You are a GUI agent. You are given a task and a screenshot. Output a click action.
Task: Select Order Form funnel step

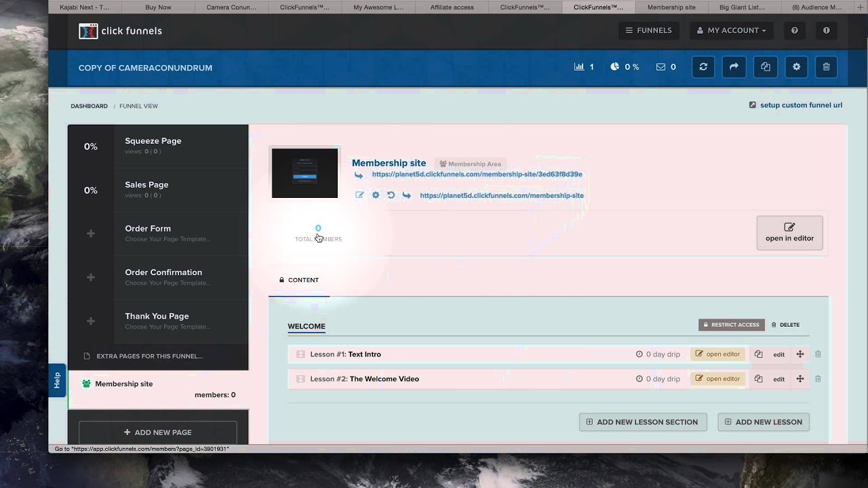158,234
